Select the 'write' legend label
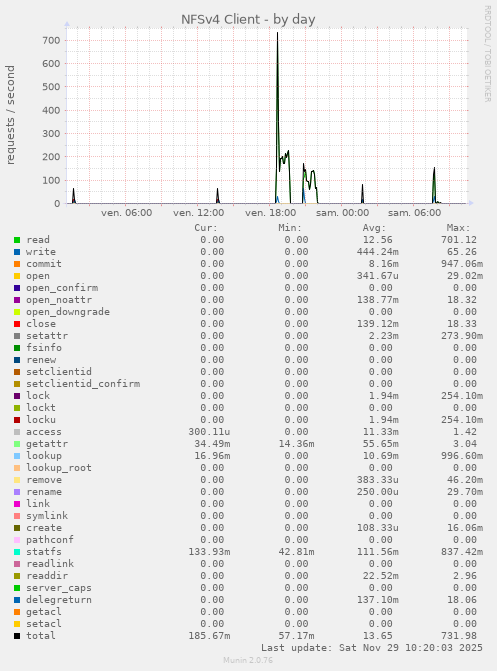The width and height of the screenshot is (497, 671). pos(41,252)
